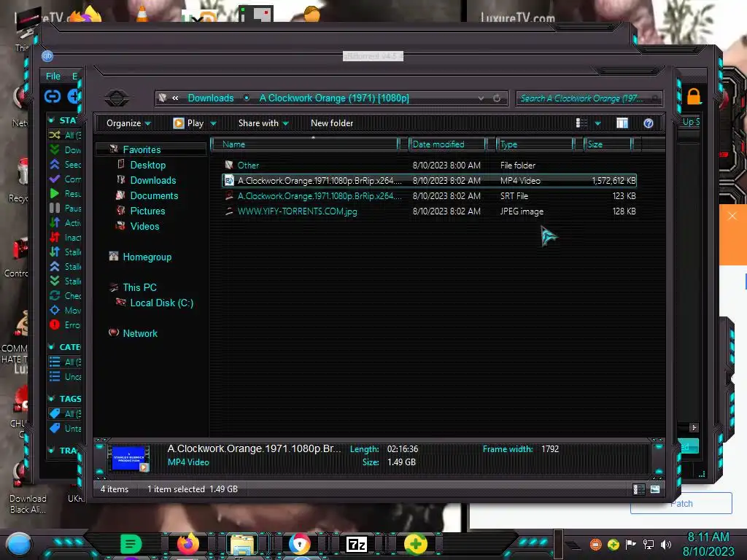Image resolution: width=747 pixels, height=560 pixels.
Task: Click the video thumbnail in details pane
Action: 128,458
